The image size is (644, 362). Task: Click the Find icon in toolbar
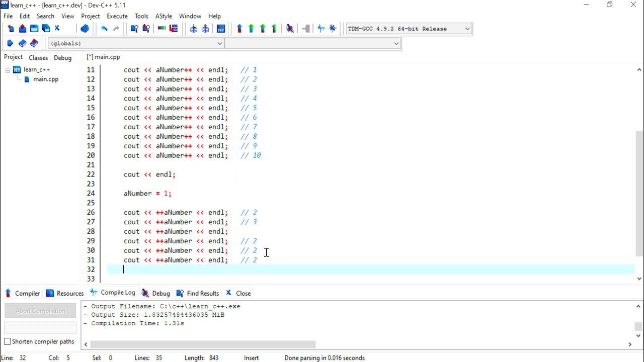[134, 29]
